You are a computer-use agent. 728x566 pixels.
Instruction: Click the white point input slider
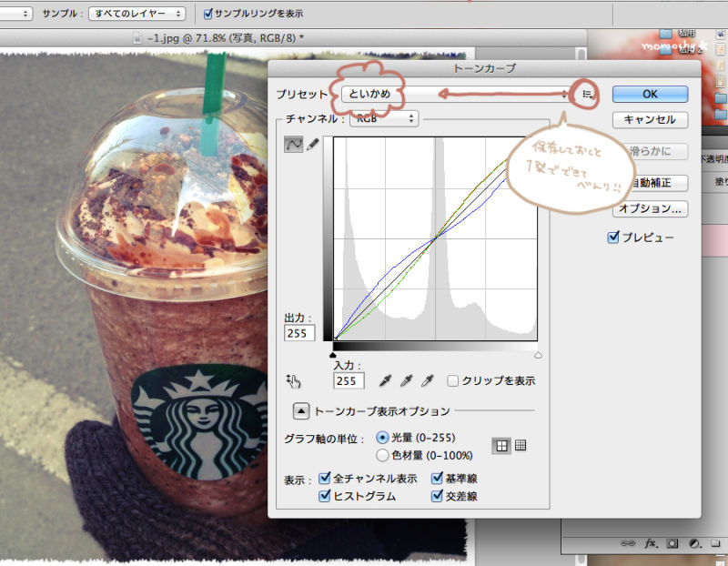538,355
